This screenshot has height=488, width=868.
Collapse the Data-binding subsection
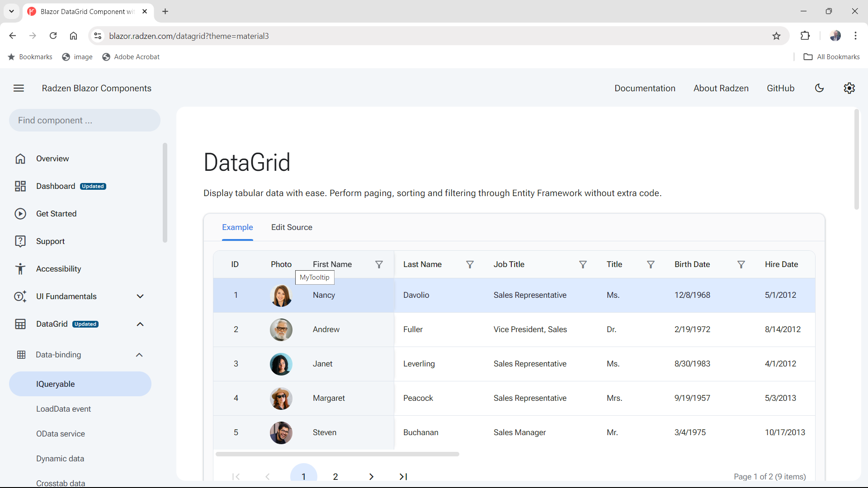[139, 355]
